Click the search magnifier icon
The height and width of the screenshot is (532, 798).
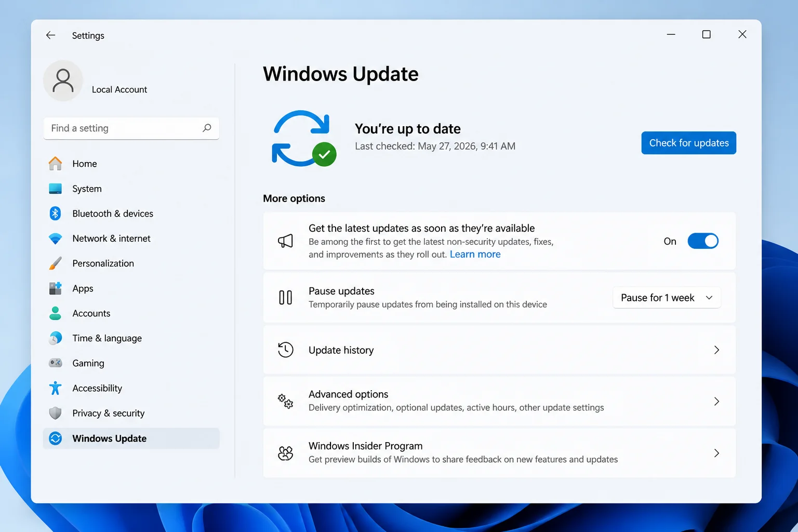(x=207, y=128)
